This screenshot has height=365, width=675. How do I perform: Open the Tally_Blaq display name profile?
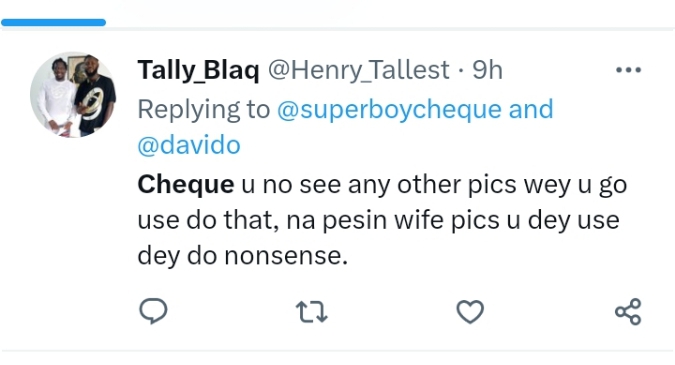pos(198,70)
